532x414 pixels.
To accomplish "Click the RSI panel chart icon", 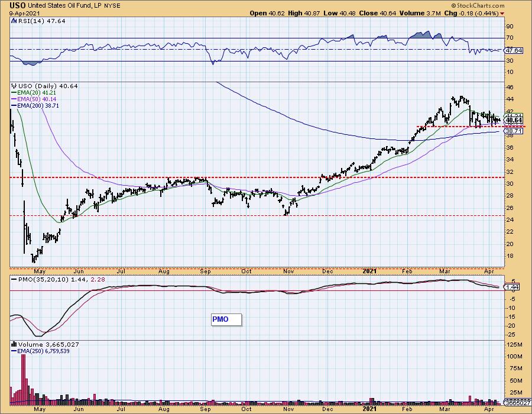I will [x=14, y=21].
